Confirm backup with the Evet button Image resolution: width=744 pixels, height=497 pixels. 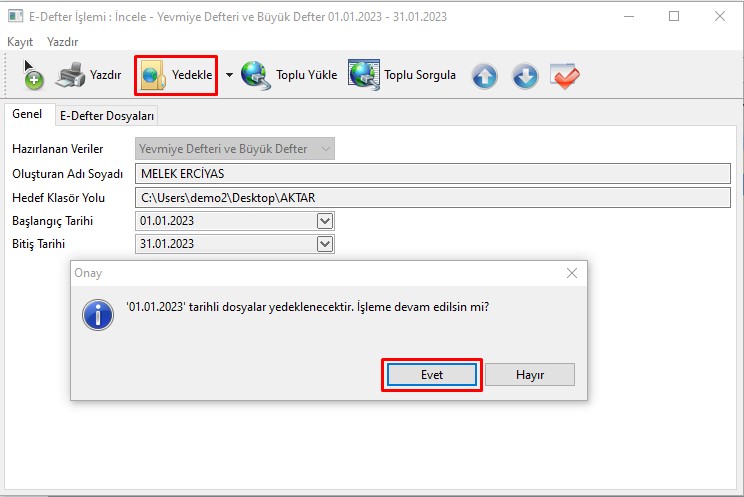pos(432,374)
